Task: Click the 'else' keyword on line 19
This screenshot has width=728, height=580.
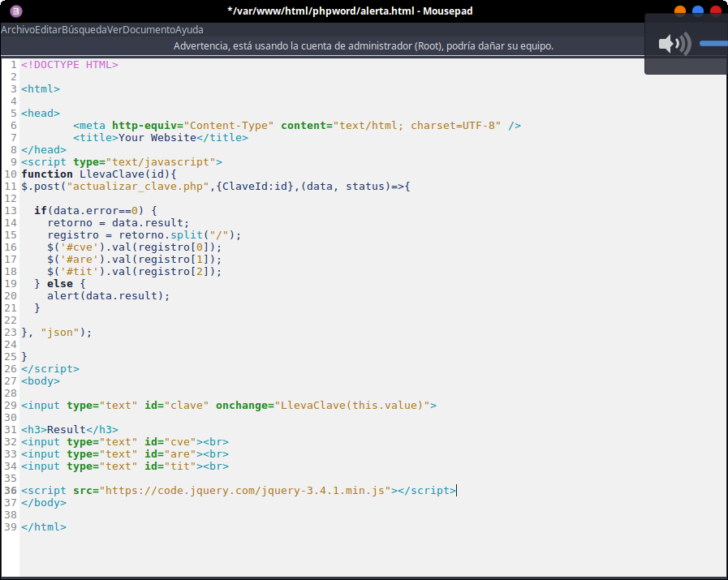Action: tap(60, 283)
